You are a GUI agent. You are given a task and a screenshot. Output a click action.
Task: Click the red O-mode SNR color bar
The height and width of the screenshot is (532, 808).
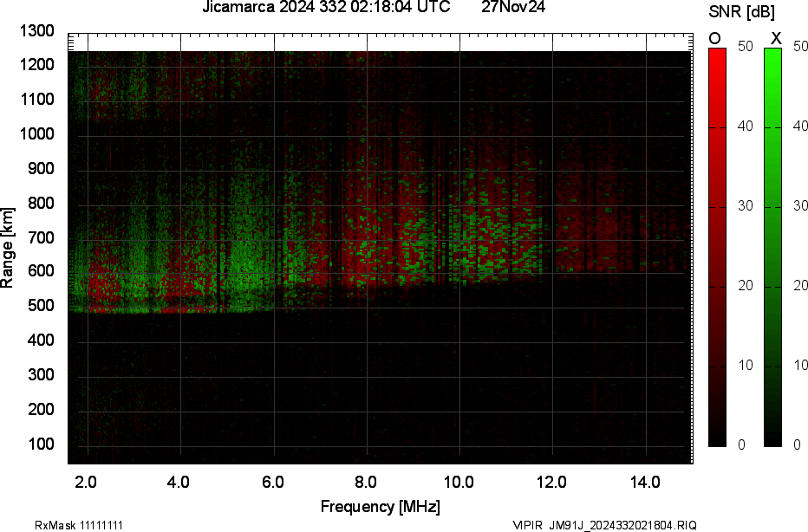click(717, 247)
